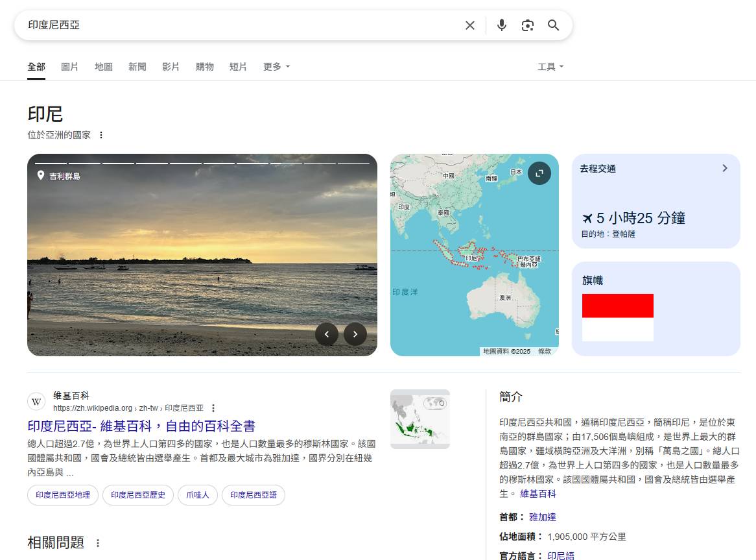
Task: Switch to the 地圖 tab
Action: pyautogui.click(x=104, y=67)
